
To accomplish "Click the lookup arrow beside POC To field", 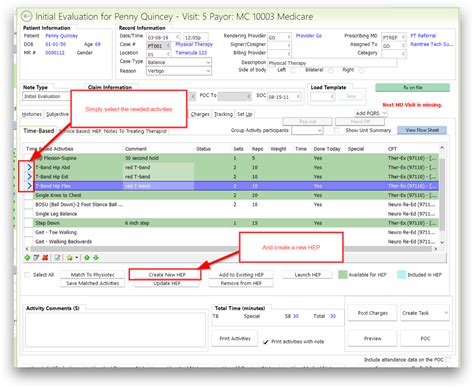I will (x=249, y=97).
